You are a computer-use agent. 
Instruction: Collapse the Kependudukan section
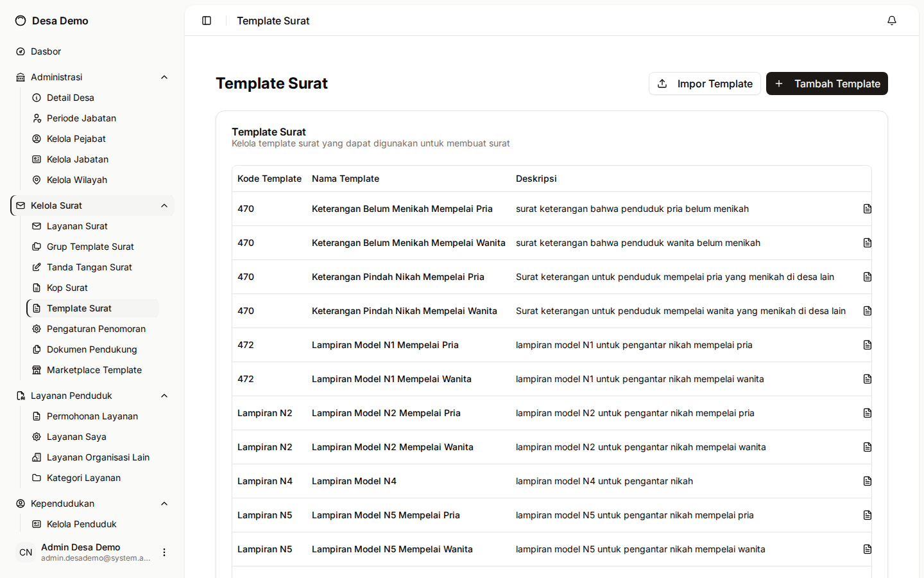coord(164,504)
